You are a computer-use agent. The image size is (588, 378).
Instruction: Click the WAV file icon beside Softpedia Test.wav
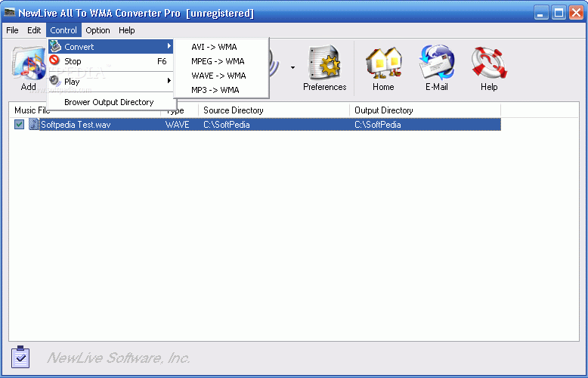pos(34,125)
